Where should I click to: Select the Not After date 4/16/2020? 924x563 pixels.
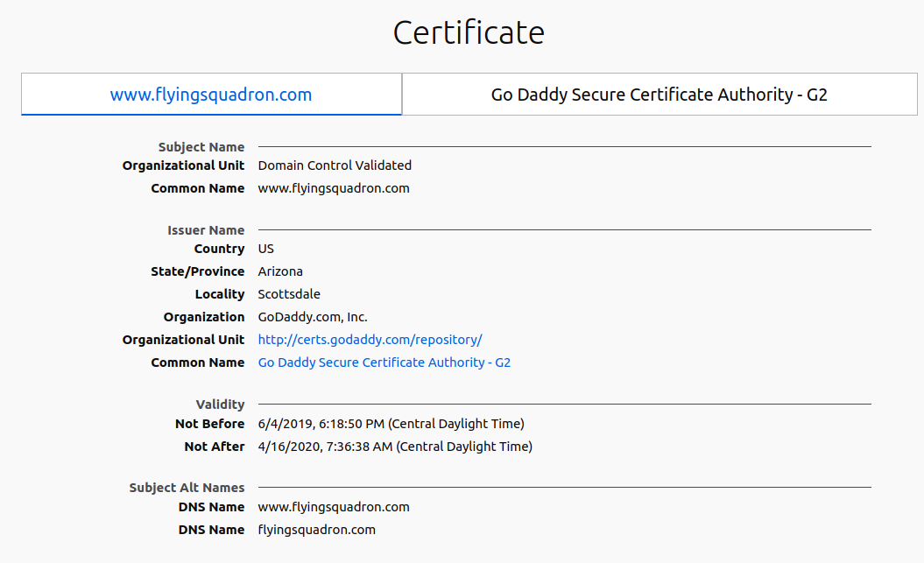[x=395, y=447]
